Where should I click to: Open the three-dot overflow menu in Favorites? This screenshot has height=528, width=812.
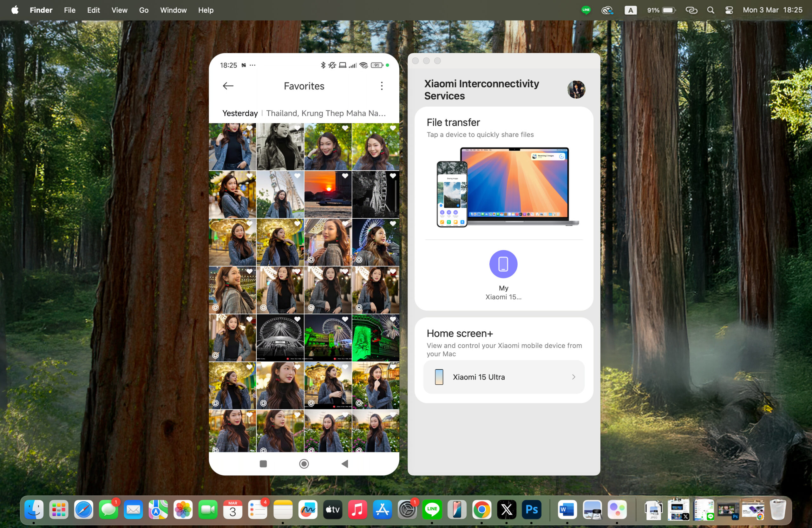point(382,86)
